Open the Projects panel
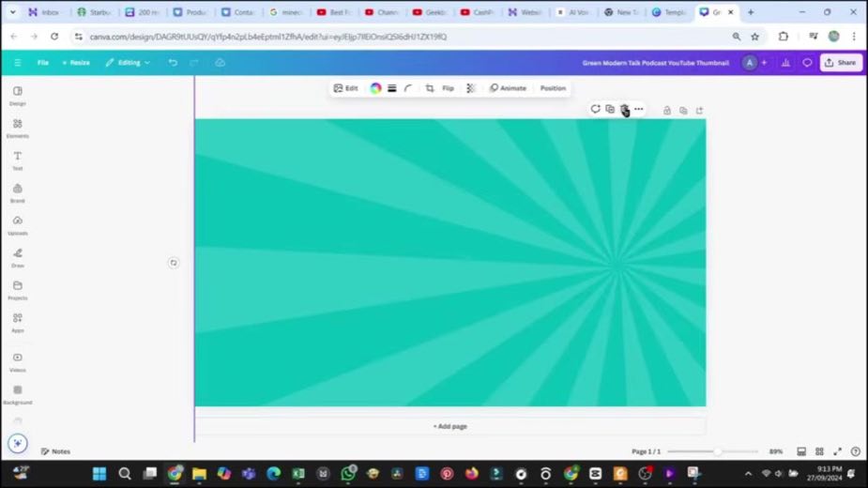 [18, 290]
